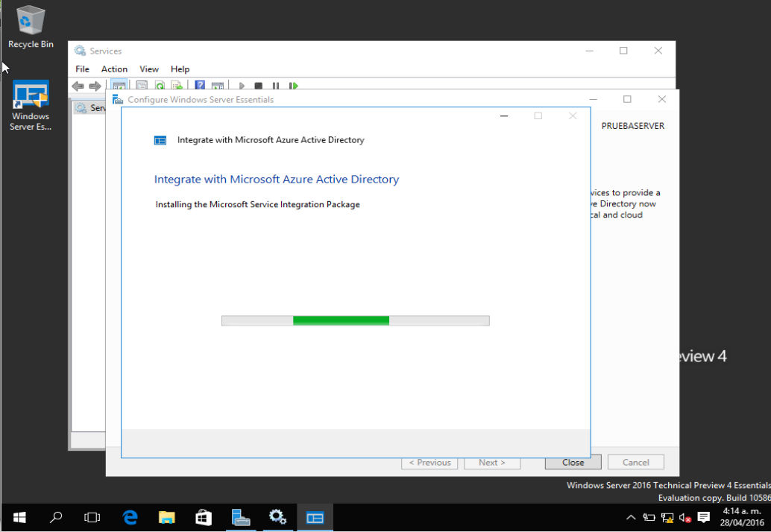Image resolution: width=771 pixels, height=532 pixels.
Task: Open the Properties icon in Services toolbar
Action: coord(141,86)
